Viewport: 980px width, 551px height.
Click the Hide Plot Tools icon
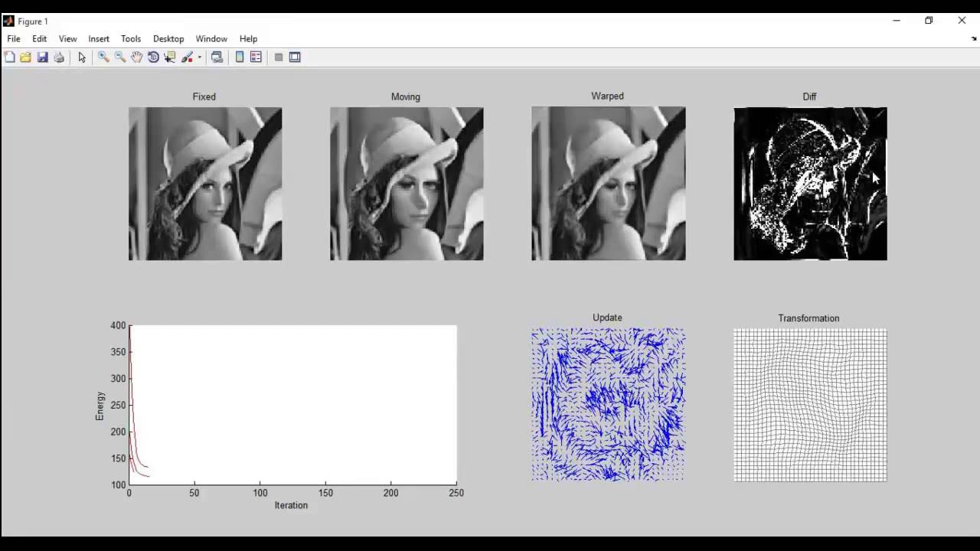pyautogui.click(x=279, y=57)
